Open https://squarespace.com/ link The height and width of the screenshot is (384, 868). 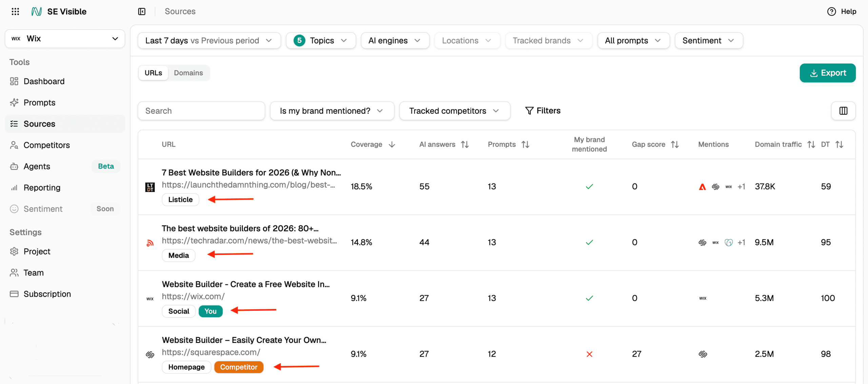point(211,352)
